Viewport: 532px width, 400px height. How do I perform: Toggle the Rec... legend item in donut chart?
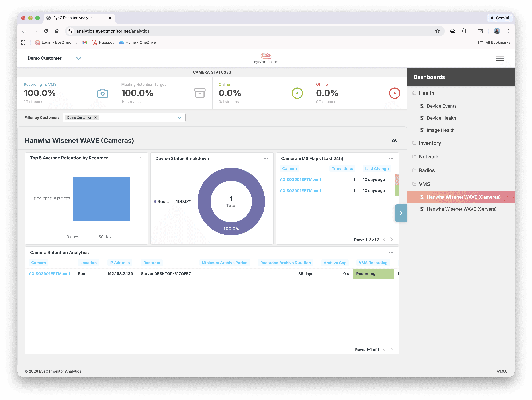163,202
